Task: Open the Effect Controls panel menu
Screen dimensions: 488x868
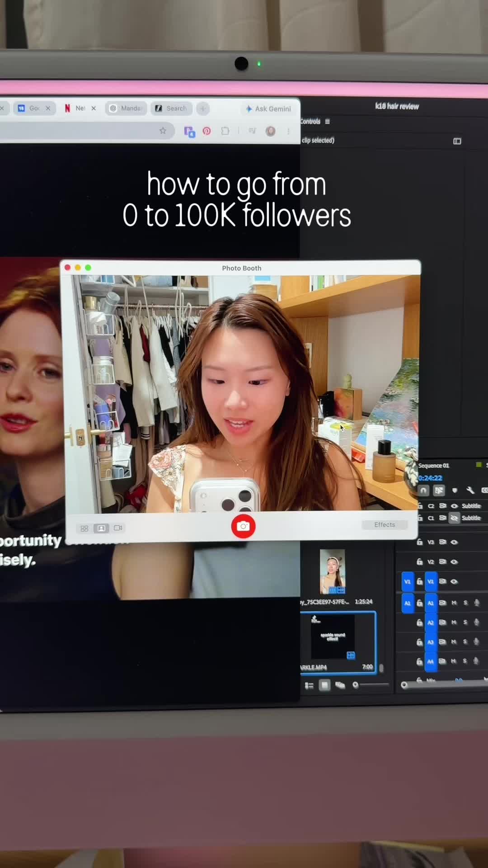Action: click(328, 122)
